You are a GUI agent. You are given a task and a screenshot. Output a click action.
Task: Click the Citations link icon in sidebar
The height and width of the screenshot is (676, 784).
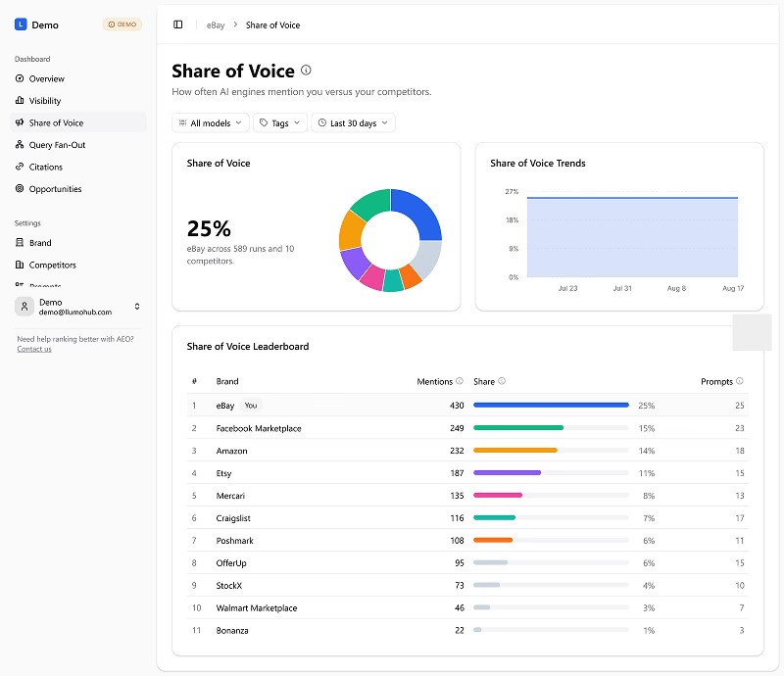click(x=20, y=167)
